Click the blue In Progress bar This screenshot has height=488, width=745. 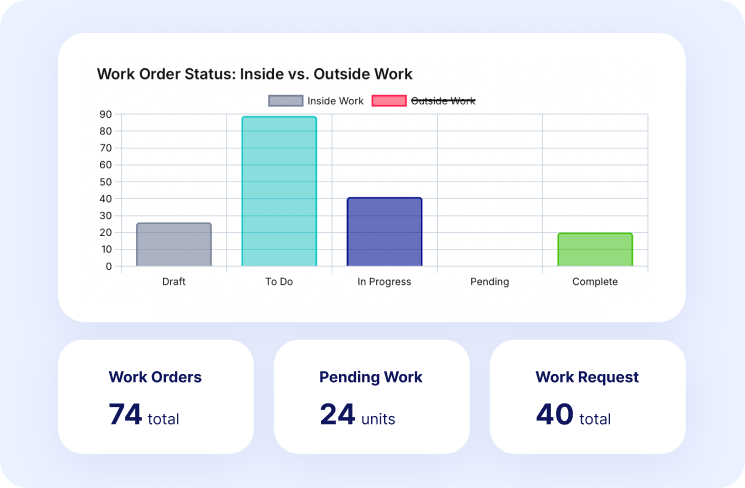[x=384, y=232]
